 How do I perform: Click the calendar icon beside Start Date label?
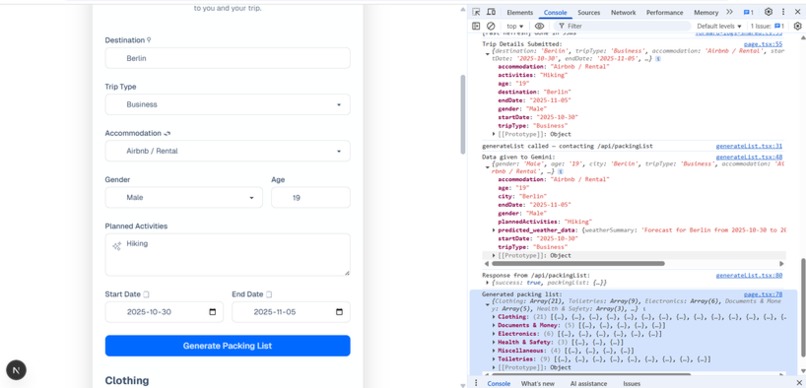point(146,294)
